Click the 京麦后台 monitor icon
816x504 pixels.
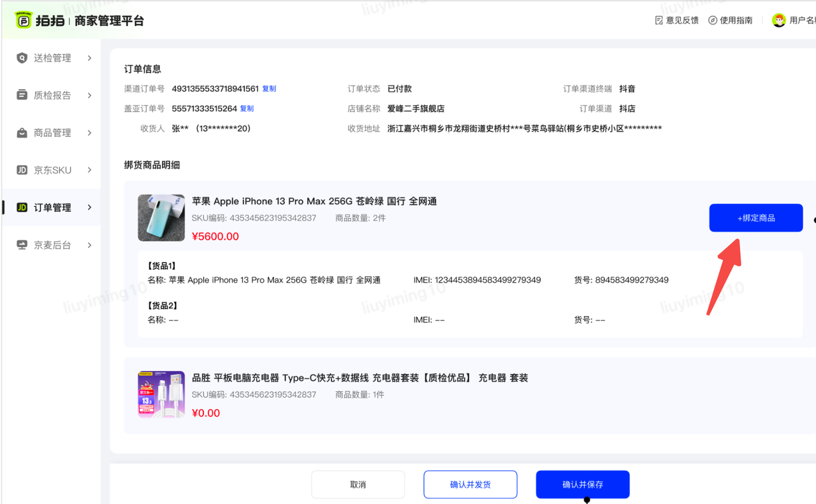coord(22,245)
